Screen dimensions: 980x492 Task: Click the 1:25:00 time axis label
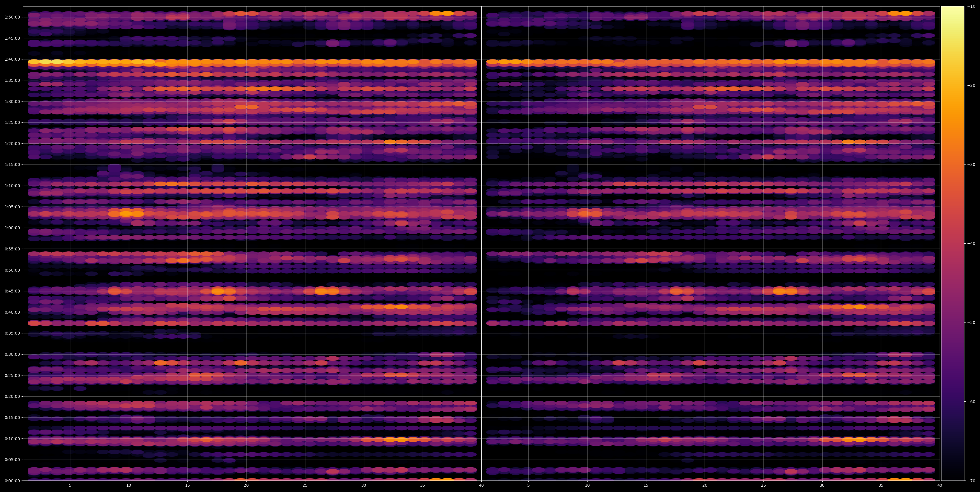[13, 122]
